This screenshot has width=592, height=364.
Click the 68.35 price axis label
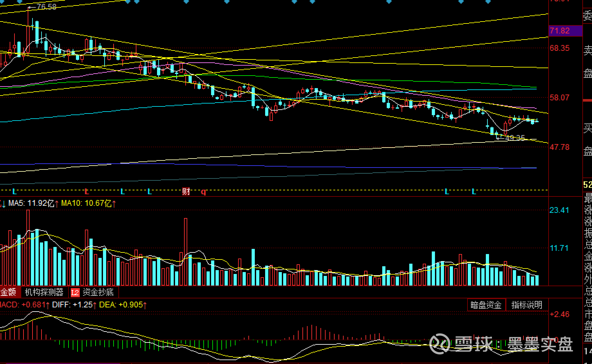[x=560, y=48]
